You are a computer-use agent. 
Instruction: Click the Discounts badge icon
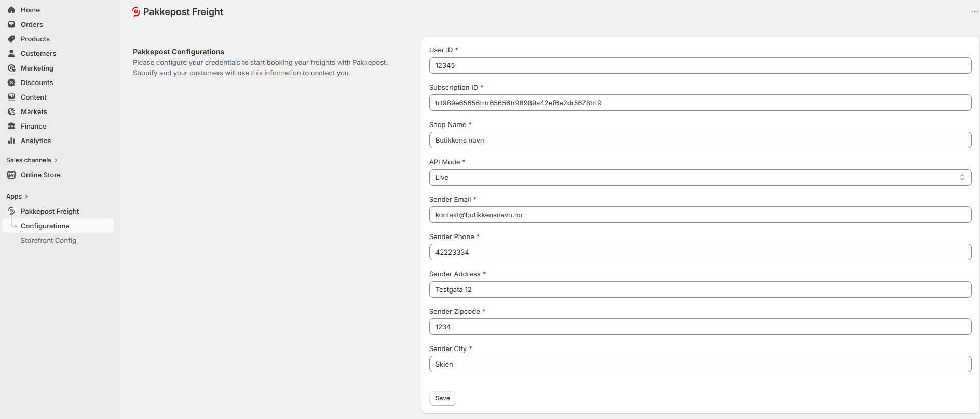[x=11, y=82]
